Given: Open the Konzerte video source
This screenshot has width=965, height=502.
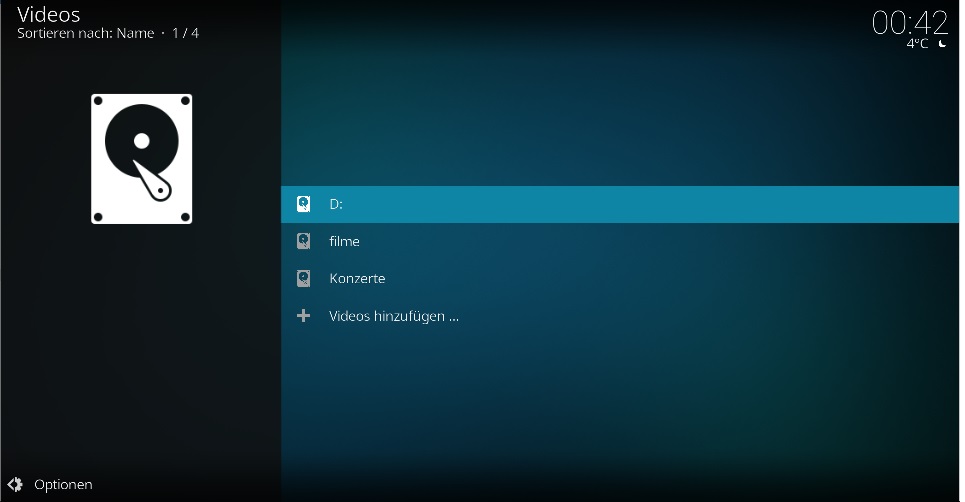Looking at the screenshot, I should pyautogui.click(x=620, y=278).
